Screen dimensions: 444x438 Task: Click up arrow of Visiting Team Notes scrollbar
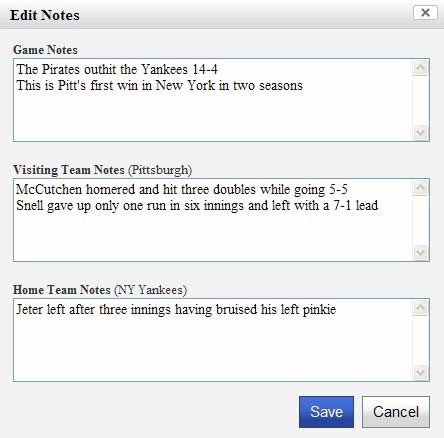[420, 188]
